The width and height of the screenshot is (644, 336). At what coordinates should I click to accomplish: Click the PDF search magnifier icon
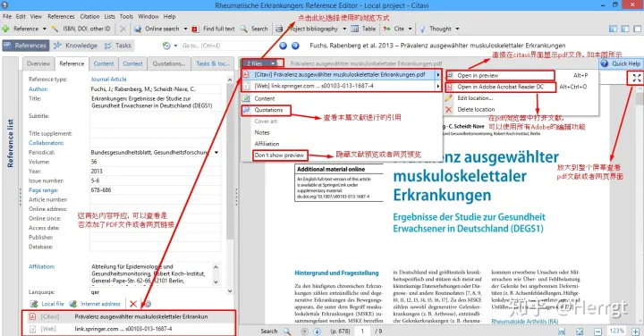pyautogui.click(x=287, y=331)
